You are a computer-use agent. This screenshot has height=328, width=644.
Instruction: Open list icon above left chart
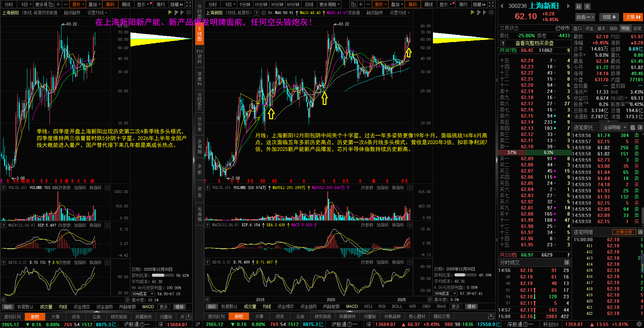pos(170,12)
